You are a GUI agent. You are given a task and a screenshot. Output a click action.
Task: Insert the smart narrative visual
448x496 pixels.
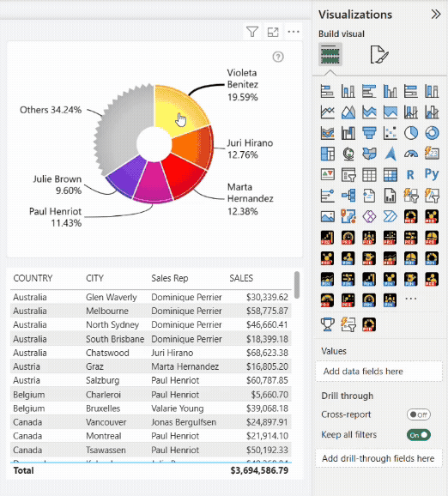[x=369, y=196]
